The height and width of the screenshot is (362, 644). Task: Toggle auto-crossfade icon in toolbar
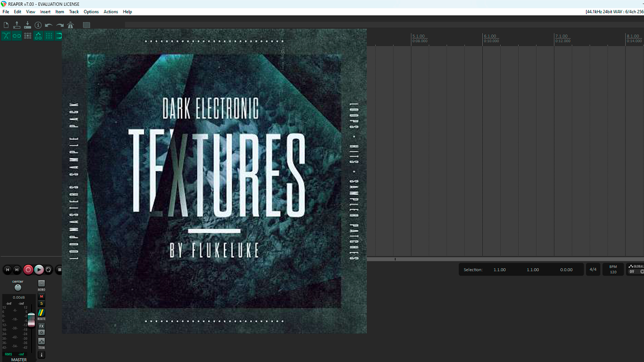pyautogui.click(x=6, y=36)
